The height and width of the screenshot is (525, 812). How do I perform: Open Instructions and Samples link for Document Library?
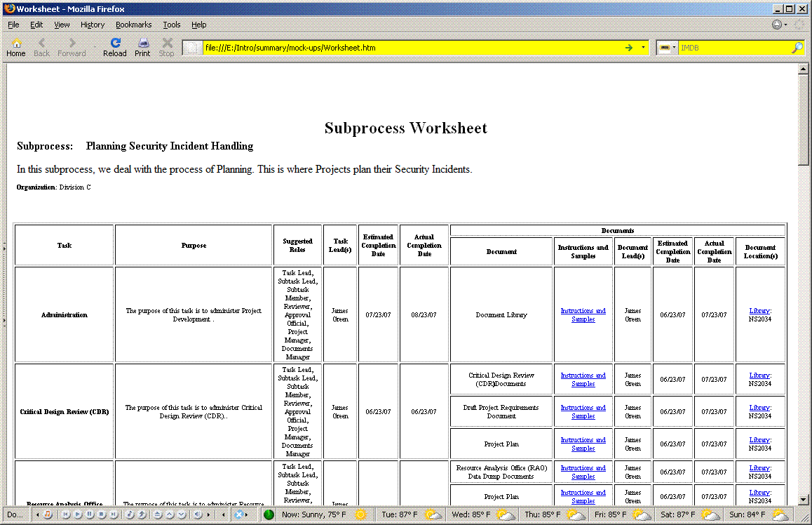(x=583, y=315)
